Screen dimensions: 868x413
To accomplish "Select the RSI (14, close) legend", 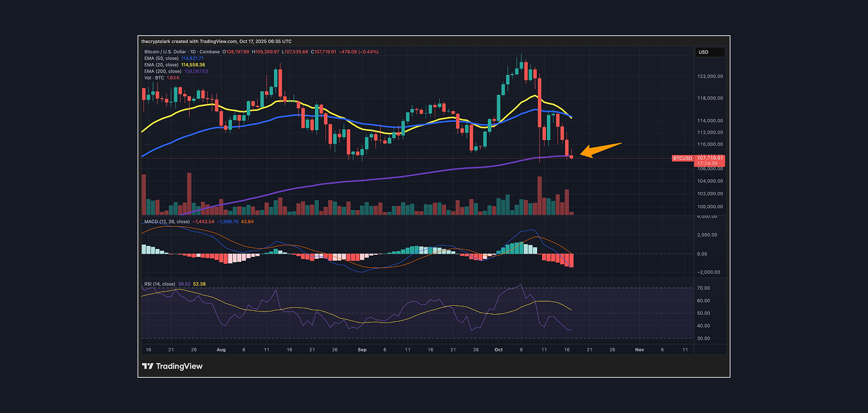I will [159, 284].
